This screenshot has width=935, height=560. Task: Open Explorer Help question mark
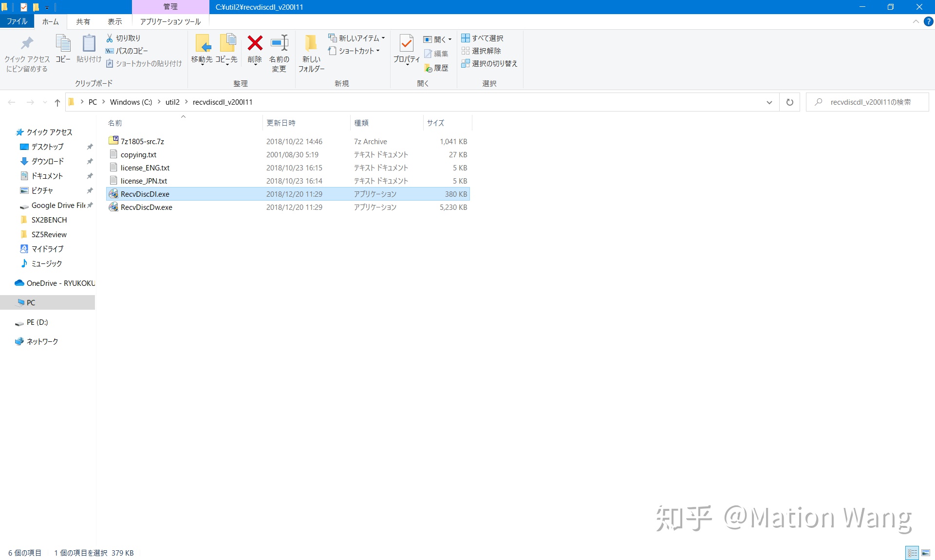click(929, 21)
